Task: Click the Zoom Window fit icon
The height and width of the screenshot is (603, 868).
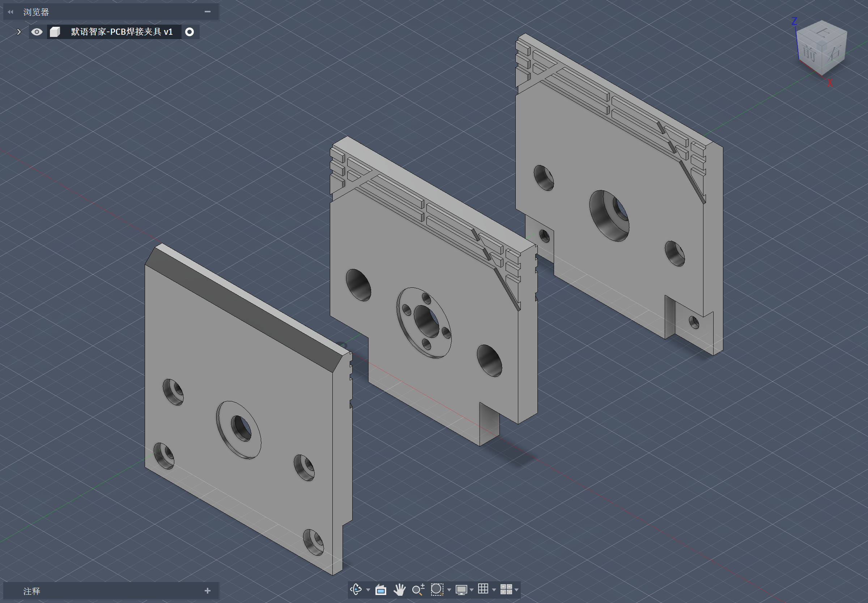Action: [437, 589]
